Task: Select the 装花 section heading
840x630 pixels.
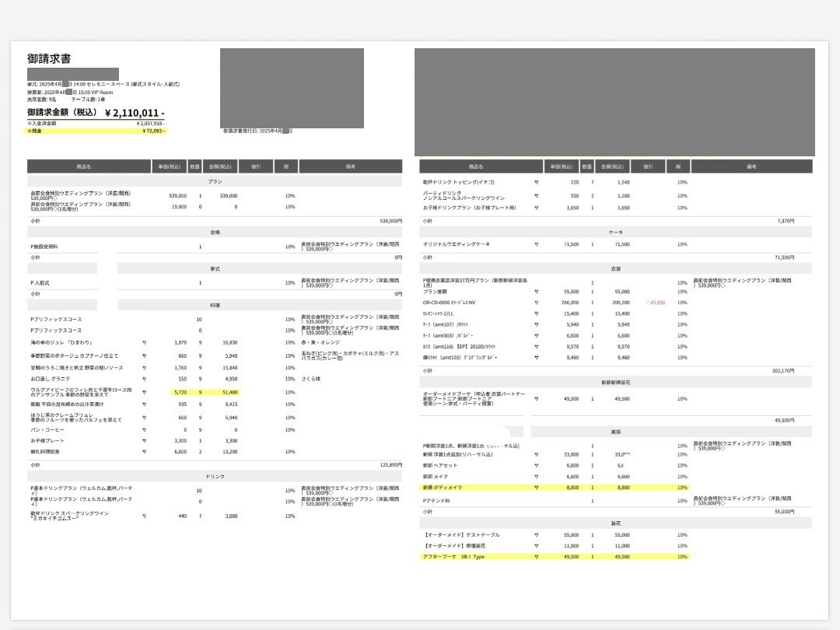Action: [615, 523]
